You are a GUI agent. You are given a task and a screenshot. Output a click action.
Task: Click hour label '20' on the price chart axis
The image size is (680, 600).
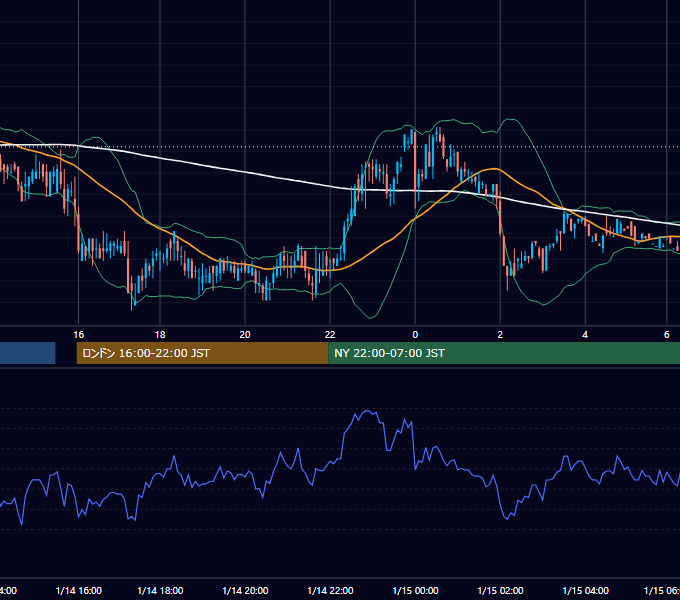pos(245,335)
